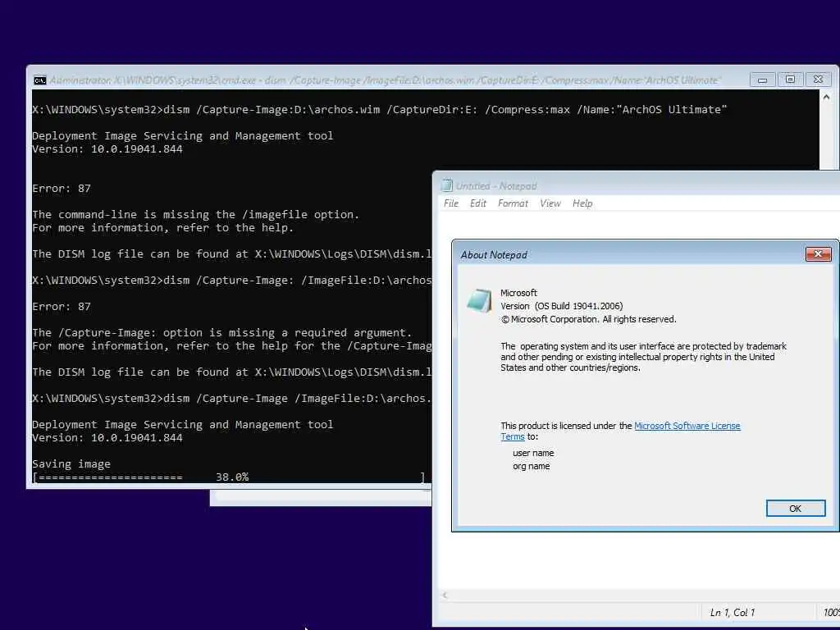Click the 'org name' text in About dialog
The height and width of the screenshot is (630, 840).
pyautogui.click(x=531, y=466)
